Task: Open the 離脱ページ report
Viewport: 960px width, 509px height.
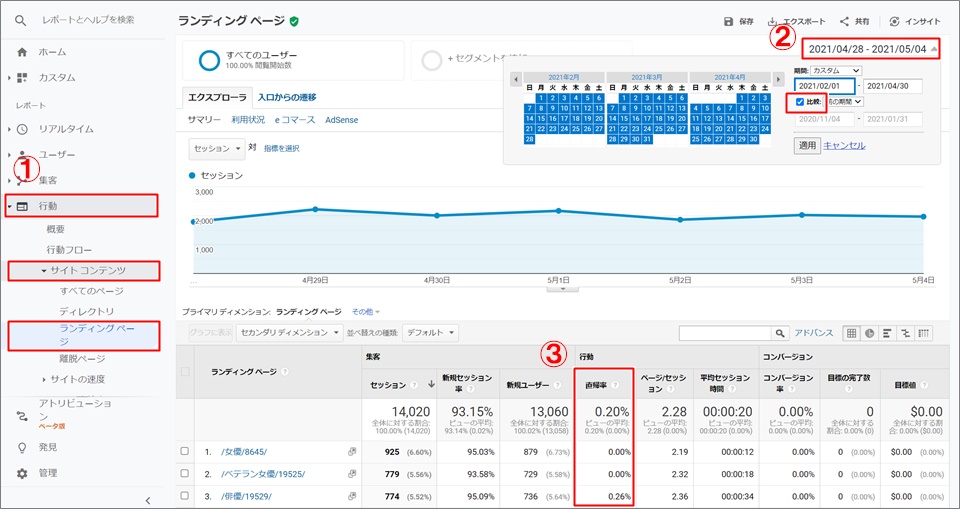Action: [x=82, y=359]
